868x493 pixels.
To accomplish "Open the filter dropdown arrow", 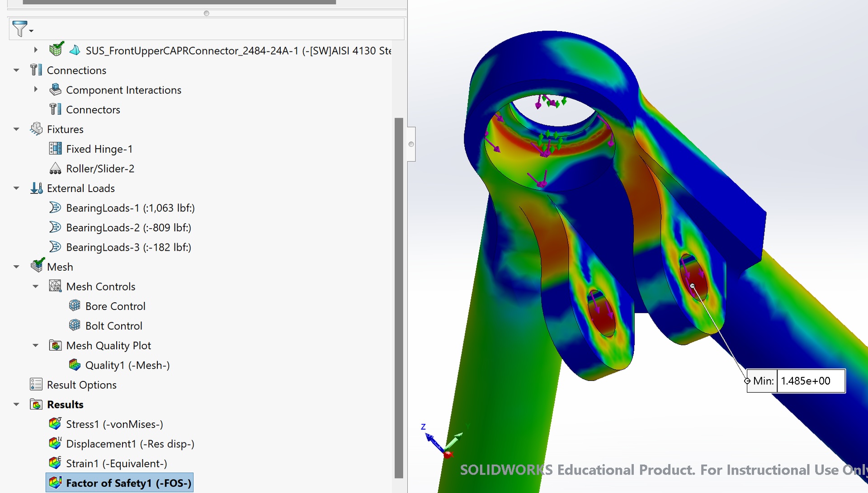I will pos(31,32).
